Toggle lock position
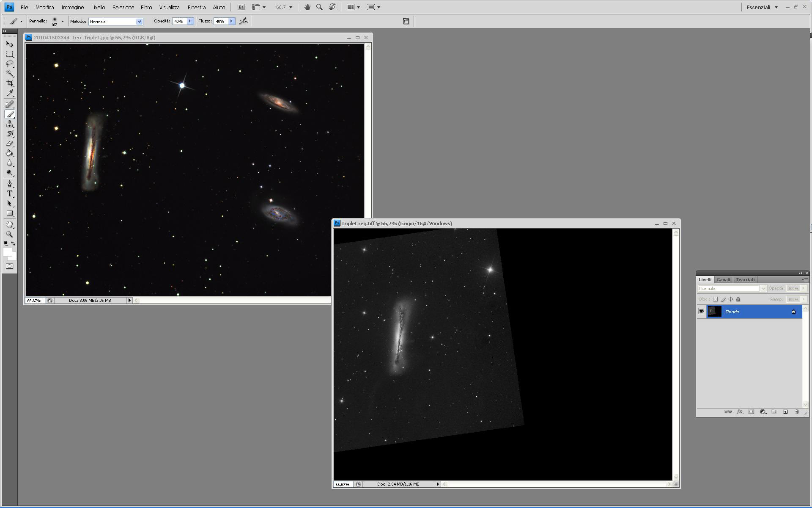The width and height of the screenshot is (812, 508). (x=730, y=299)
